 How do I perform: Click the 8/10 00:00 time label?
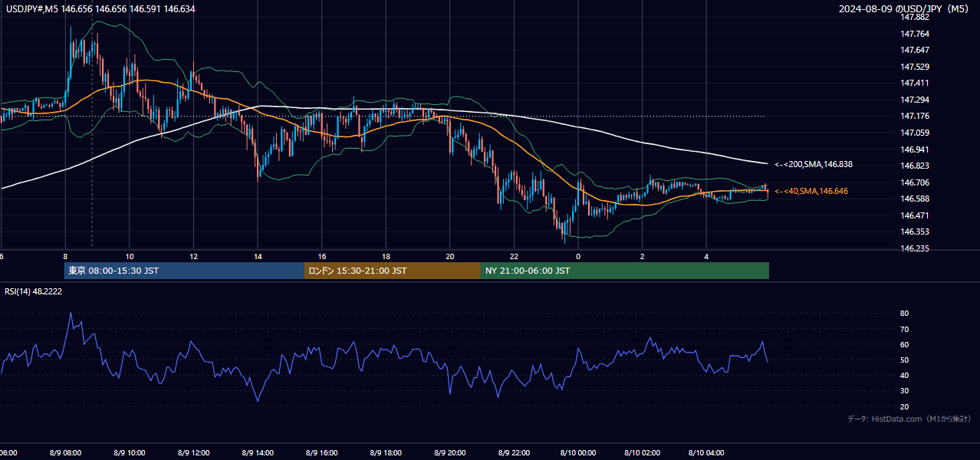(x=577, y=453)
